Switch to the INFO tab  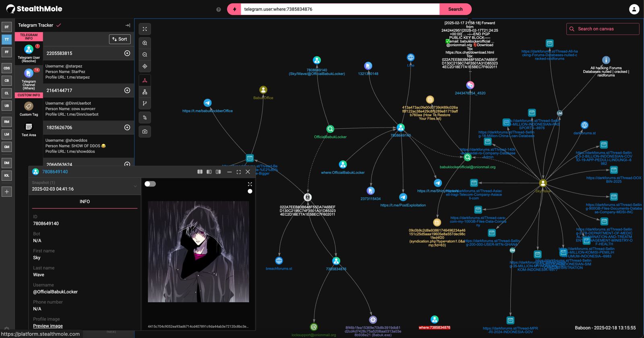(x=85, y=202)
